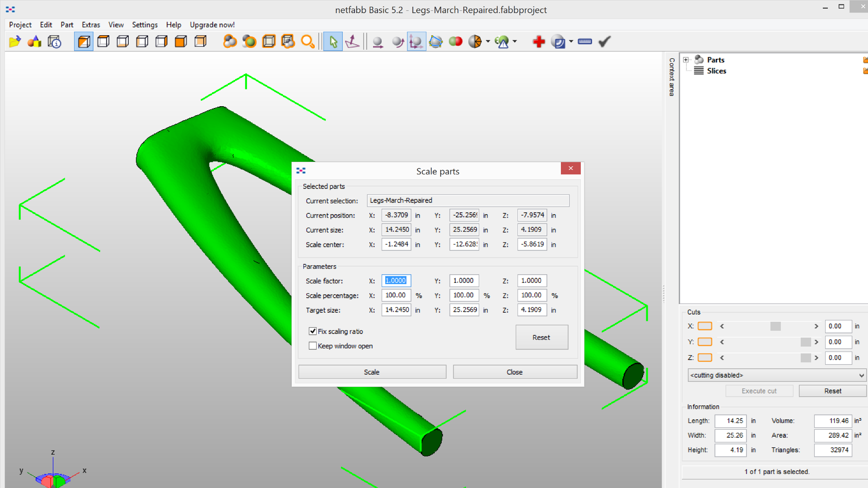Select the right view cube icon
The width and height of the screenshot is (868, 488).
pos(162,42)
